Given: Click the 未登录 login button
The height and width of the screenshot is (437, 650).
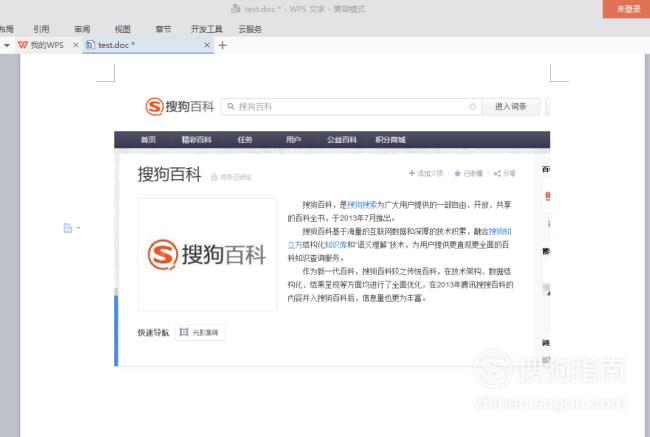Looking at the screenshot, I should click(x=628, y=9).
